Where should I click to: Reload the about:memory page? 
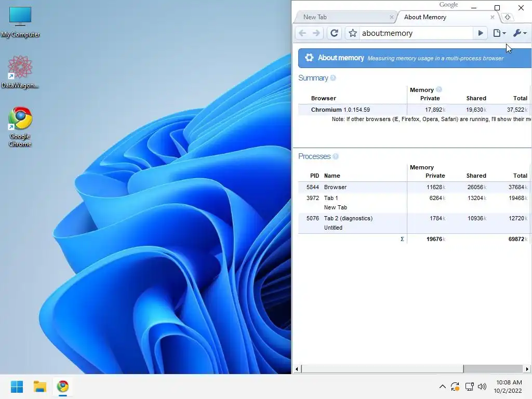pyautogui.click(x=334, y=33)
